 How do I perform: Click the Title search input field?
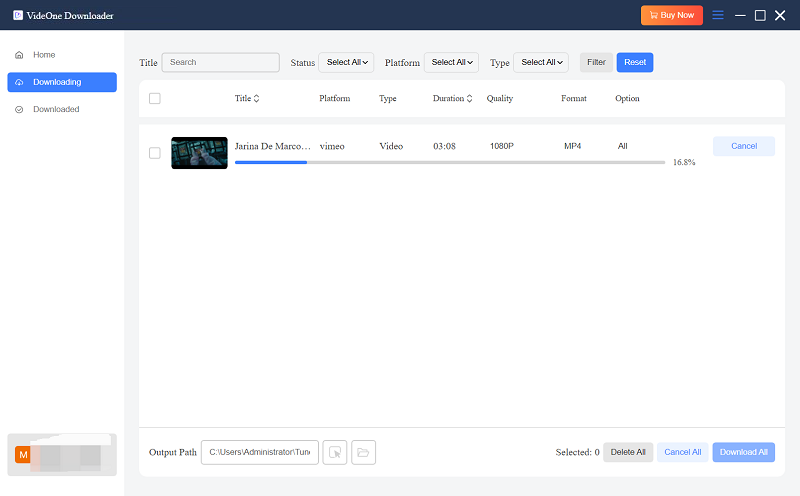point(220,62)
